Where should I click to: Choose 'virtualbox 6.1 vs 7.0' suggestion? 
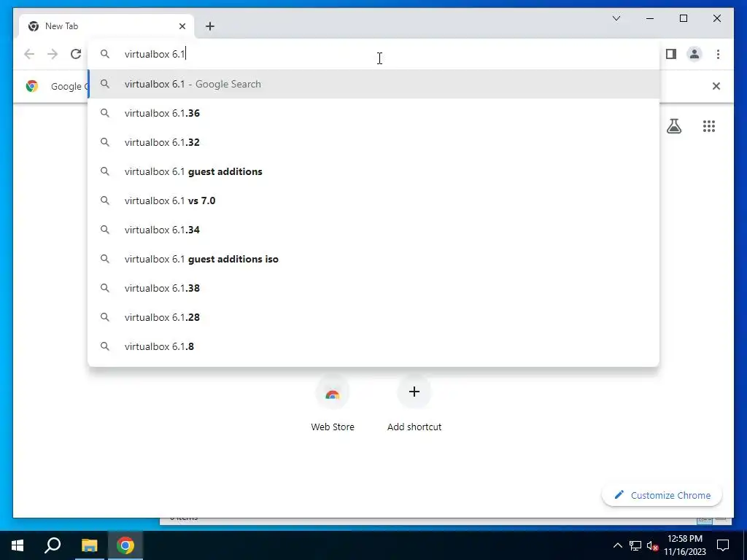pos(373,201)
